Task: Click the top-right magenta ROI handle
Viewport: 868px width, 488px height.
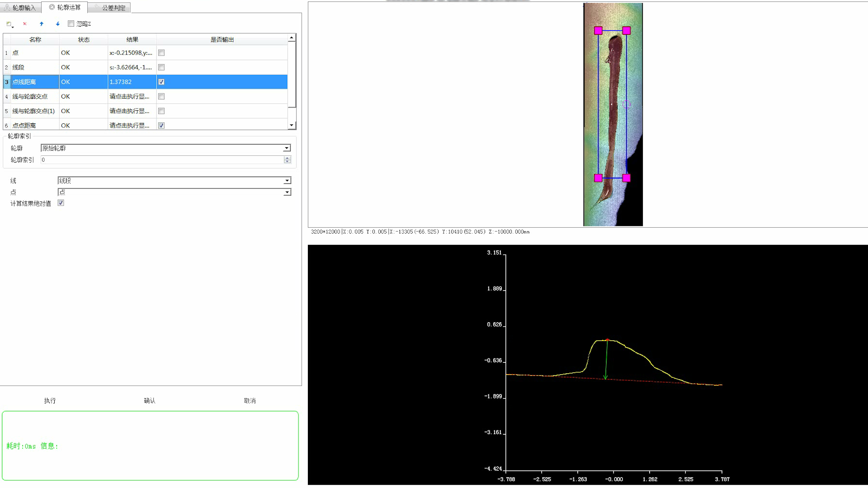Action: point(626,31)
